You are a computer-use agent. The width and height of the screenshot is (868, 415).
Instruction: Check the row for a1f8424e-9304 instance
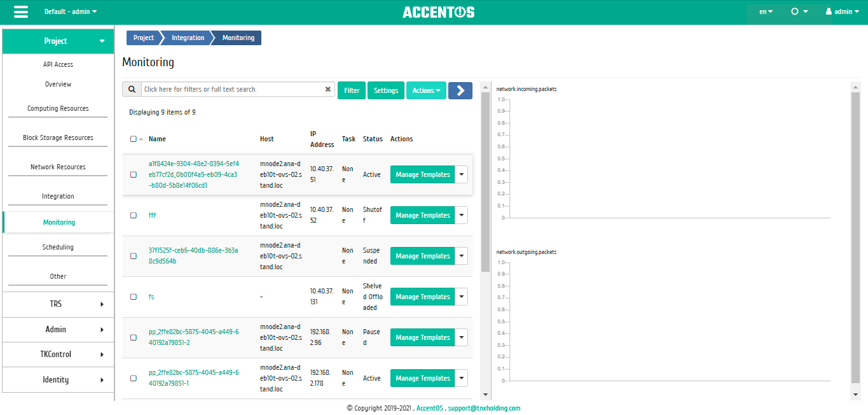click(134, 174)
